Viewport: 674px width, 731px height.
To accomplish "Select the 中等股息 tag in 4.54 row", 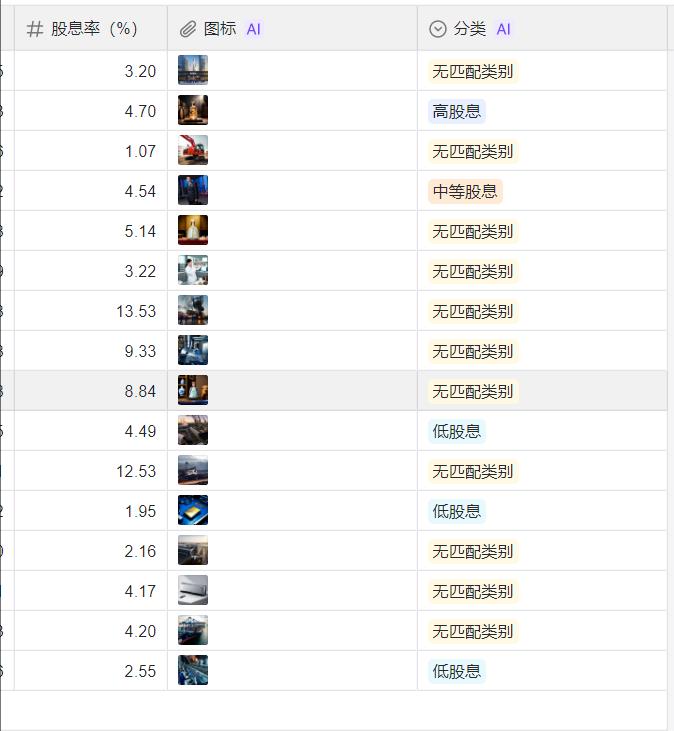I will tap(465, 191).
